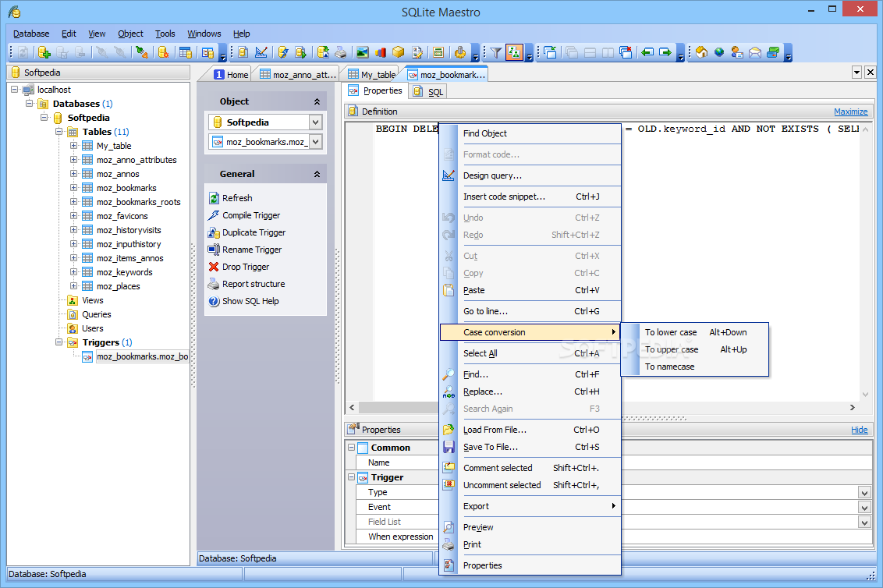Image resolution: width=883 pixels, height=588 pixels.
Task: Click the close all windows icon
Action: pyautogui.click(x=626, y=52)
